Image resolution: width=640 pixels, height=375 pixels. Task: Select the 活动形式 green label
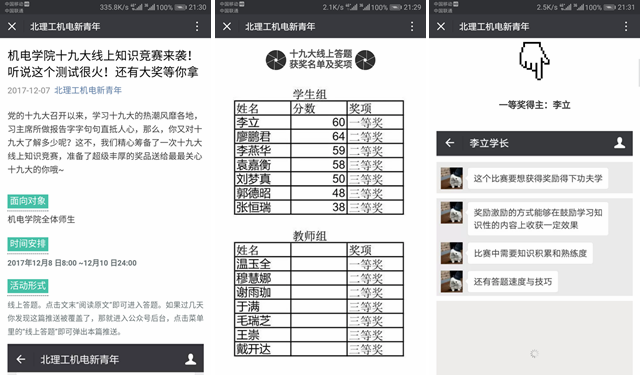tap(28, 286)
